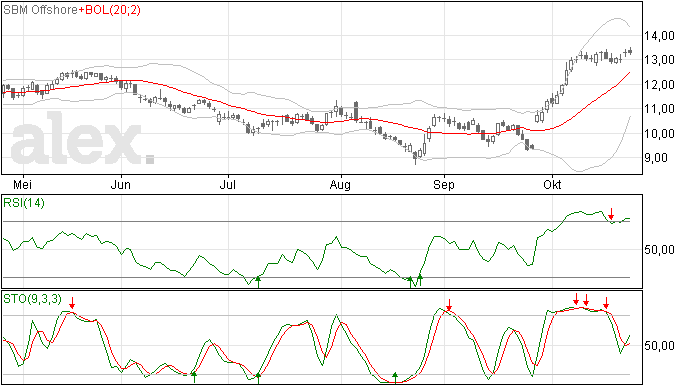Click the Sep month label
The width and height of the screenshot is (690, 387).
(444, 185)
